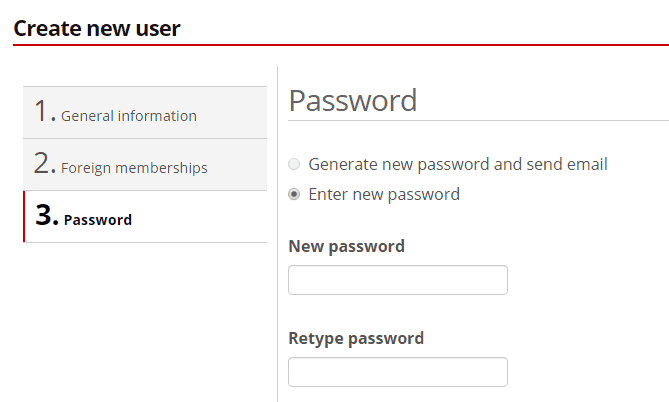Click the "Create new user" page title
Image resolution: width=669 pixels, height=402 pixels.
tap(97, 28)
